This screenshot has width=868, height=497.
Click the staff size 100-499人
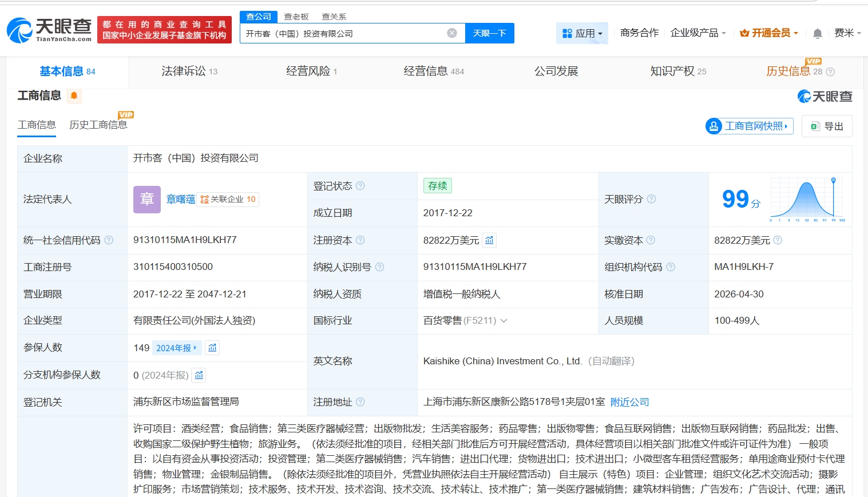point(737,321)
